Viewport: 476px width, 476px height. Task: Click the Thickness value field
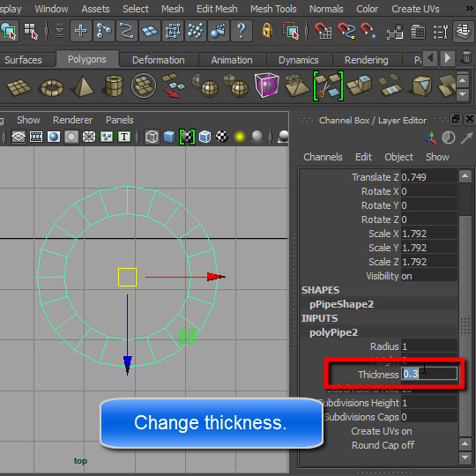tap(429, 374)
